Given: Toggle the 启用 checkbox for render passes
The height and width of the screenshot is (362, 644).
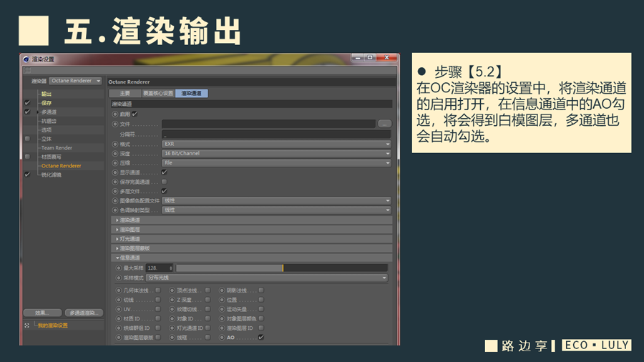Looking at the screenshot, I should point(135,114).
